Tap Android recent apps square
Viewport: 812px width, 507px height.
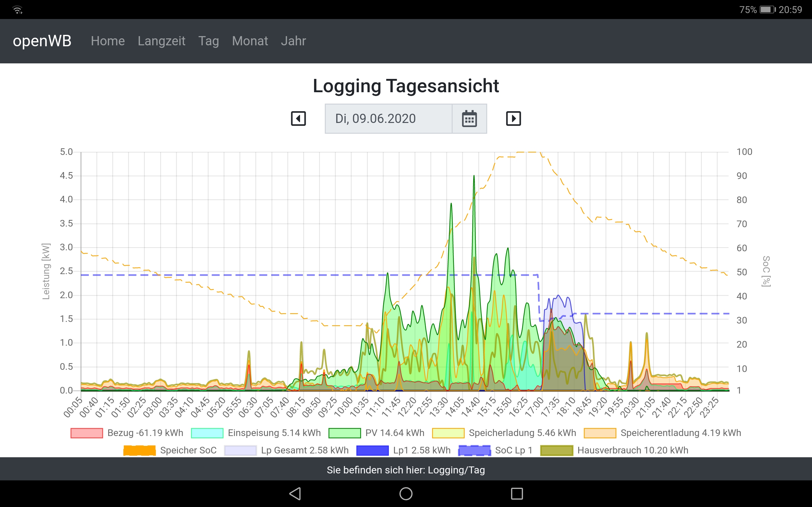[x=517, y=494]
